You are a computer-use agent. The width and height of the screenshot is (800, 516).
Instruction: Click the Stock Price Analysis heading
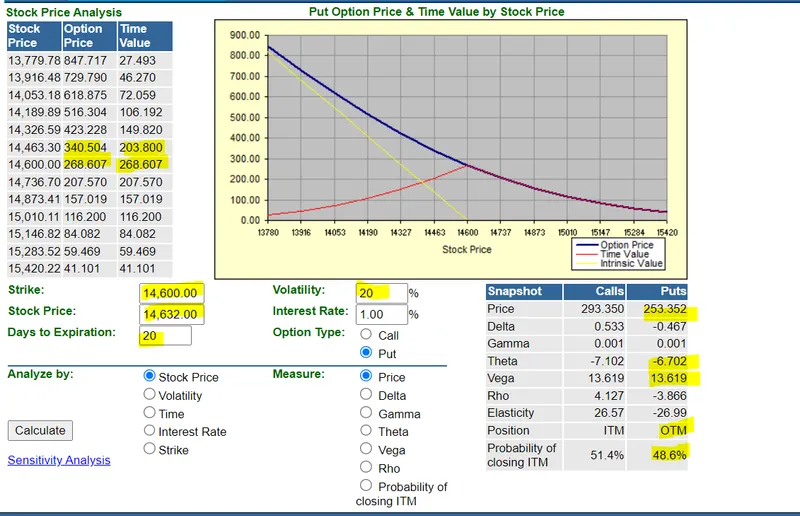point(64,12)
